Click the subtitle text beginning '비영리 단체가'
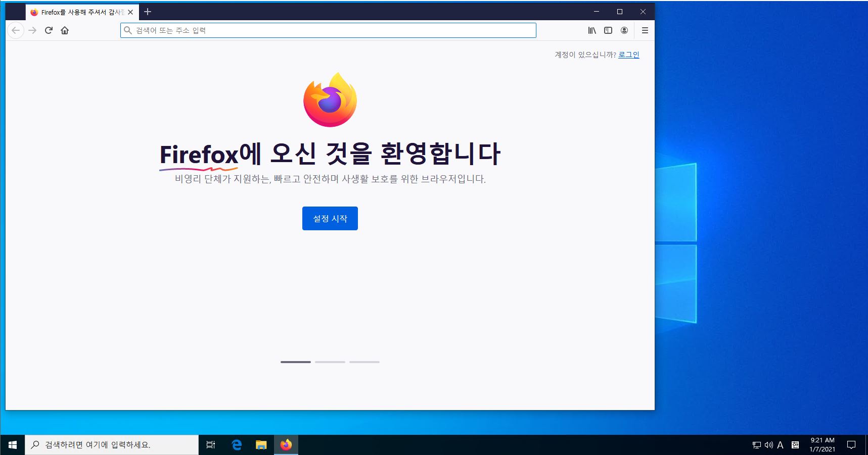 pos(330,179)
